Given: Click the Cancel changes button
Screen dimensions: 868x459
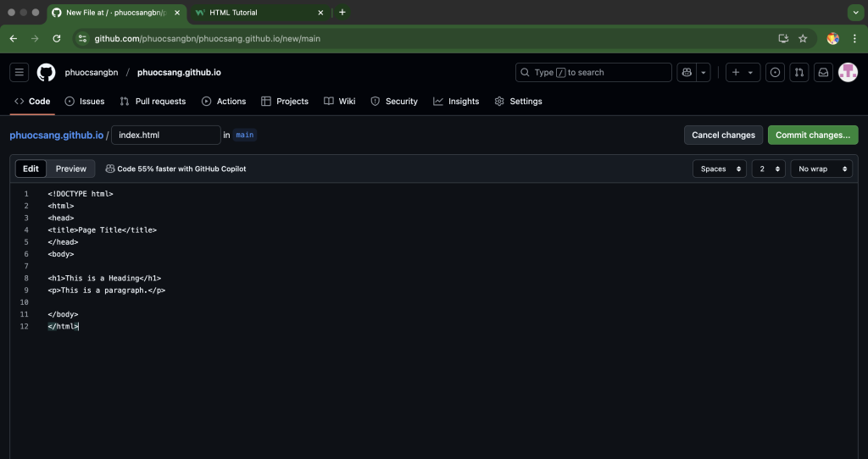Looking at the screenshot, I should (723, 135).
